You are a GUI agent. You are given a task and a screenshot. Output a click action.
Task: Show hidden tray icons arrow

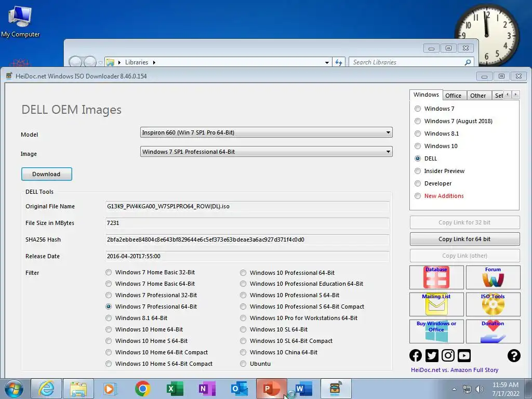click(454, 389)
